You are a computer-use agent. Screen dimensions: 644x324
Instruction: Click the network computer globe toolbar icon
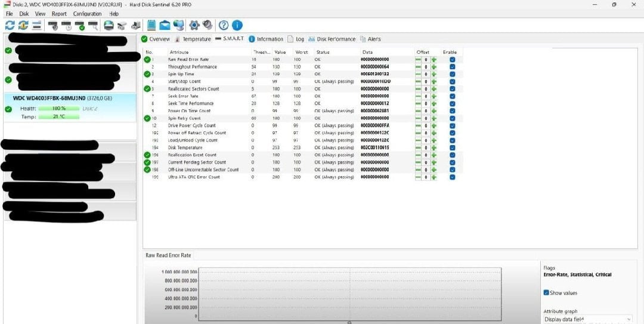(x=178, y=26)
